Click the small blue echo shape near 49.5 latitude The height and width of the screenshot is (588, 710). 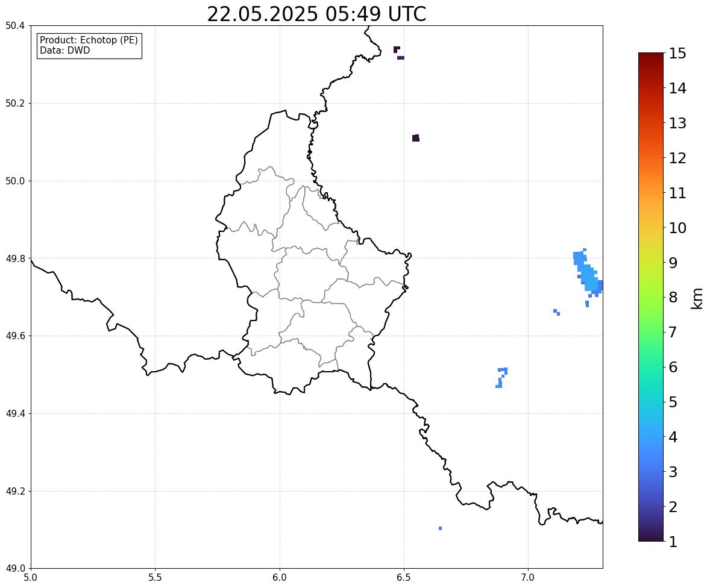click(x=501, y=378)
